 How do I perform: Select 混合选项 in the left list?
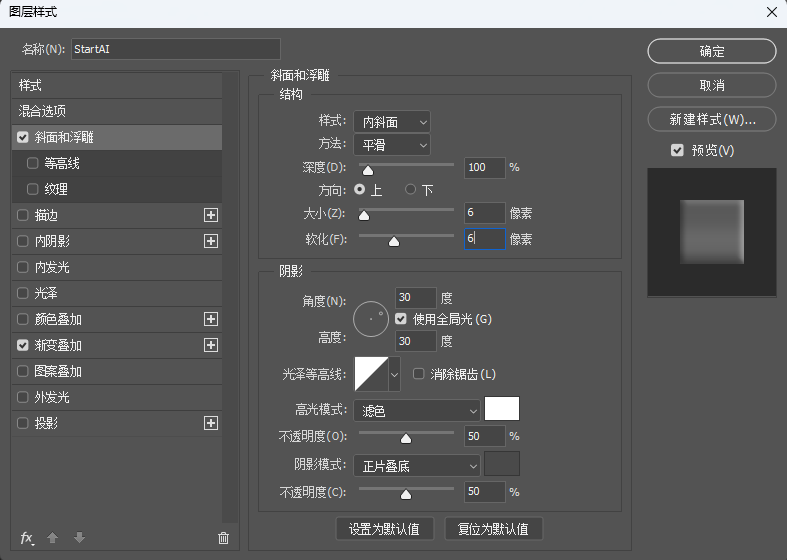(117, 111)
